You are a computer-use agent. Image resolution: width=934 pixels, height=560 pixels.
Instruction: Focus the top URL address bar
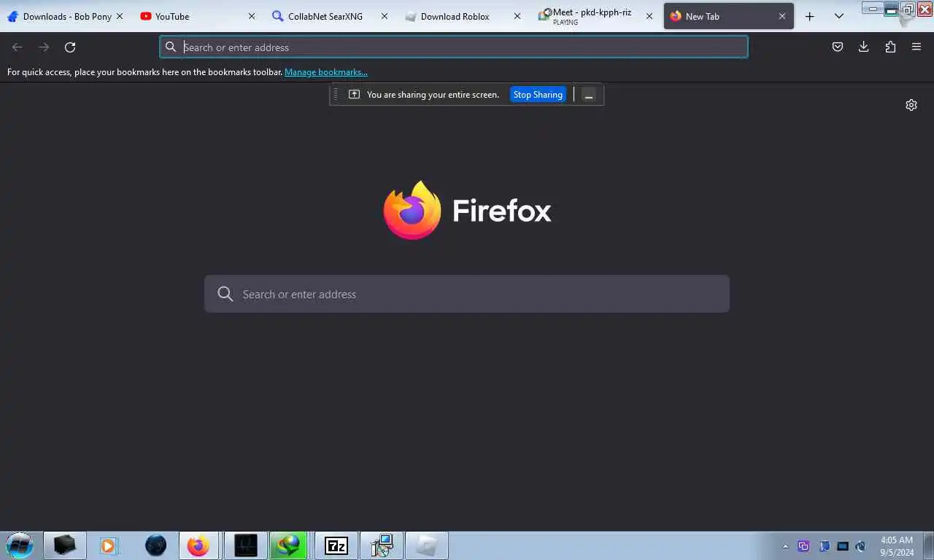click(454, 47)
